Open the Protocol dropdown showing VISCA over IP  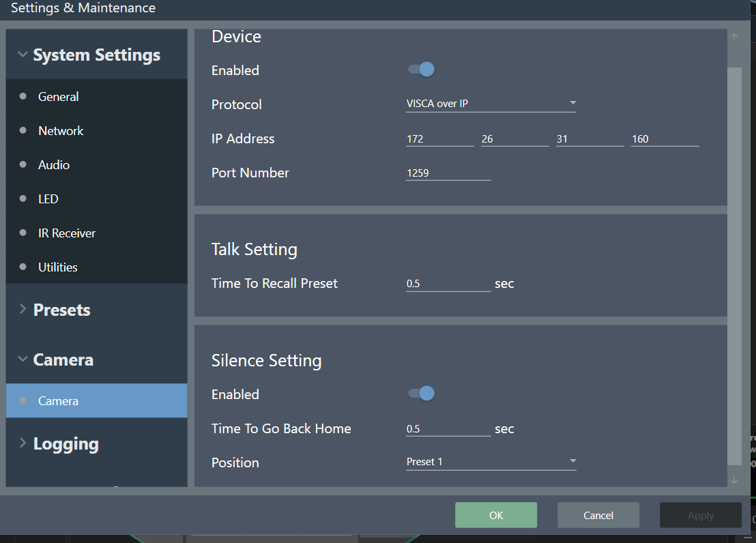[x=491, y=104]
